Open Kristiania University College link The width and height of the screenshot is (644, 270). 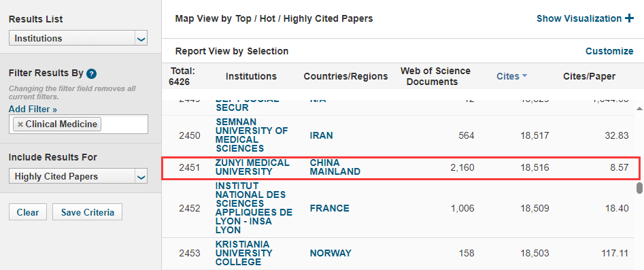pyautogui.click(x=244, y=253)
